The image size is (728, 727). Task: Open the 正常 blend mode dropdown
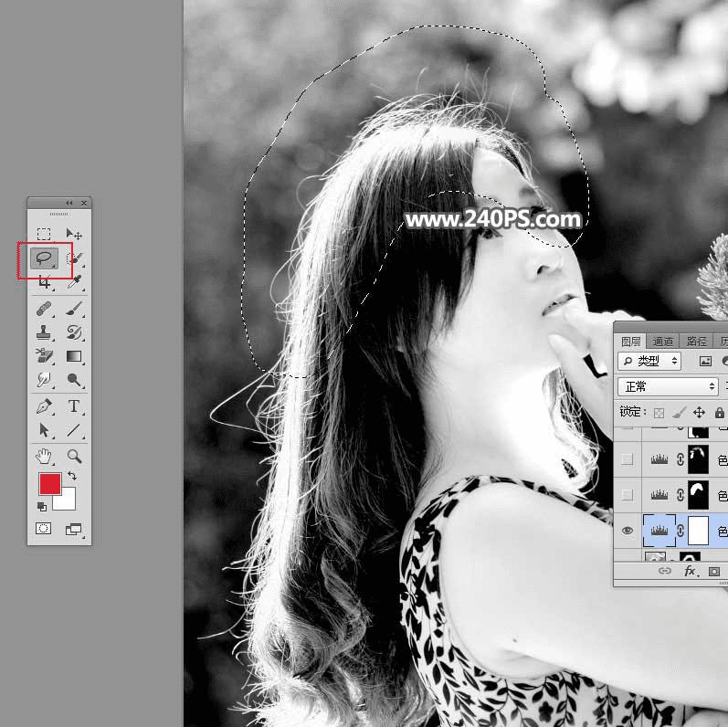pos(668,386)
